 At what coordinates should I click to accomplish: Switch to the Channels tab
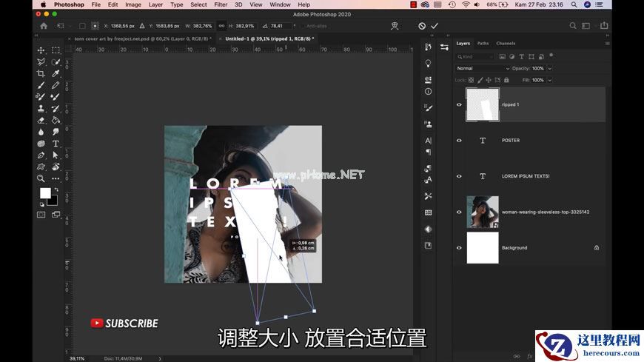point(506,43)
